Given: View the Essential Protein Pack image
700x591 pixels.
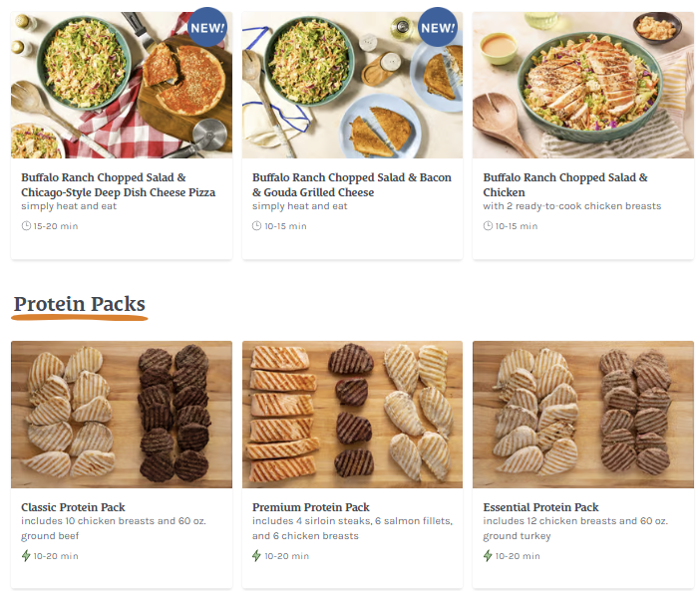Looking at the screenshot, I should point(583,415).
